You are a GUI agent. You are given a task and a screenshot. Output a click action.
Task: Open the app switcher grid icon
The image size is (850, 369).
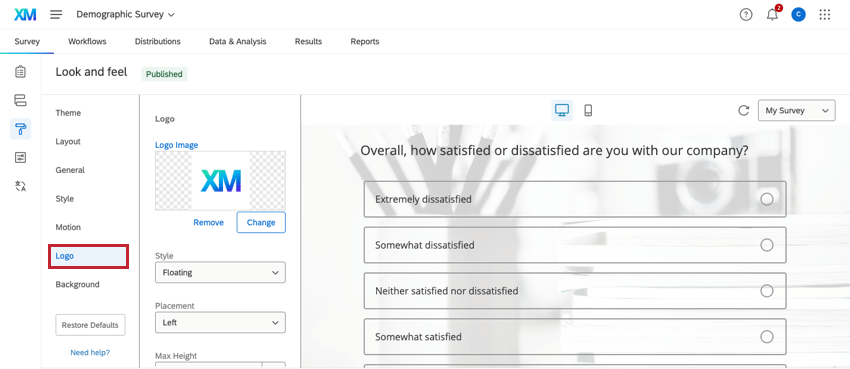(825, 15)
